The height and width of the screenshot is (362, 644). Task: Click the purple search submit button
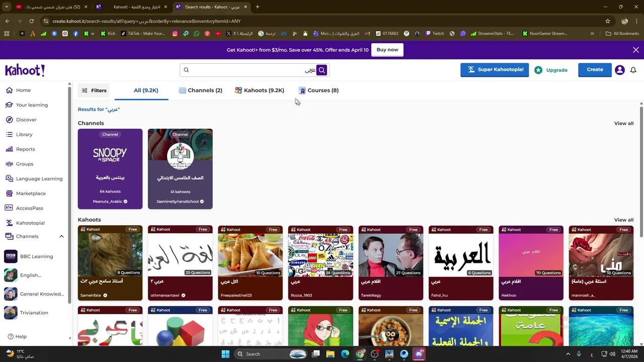pyautogui.click(x=322, y=70)
